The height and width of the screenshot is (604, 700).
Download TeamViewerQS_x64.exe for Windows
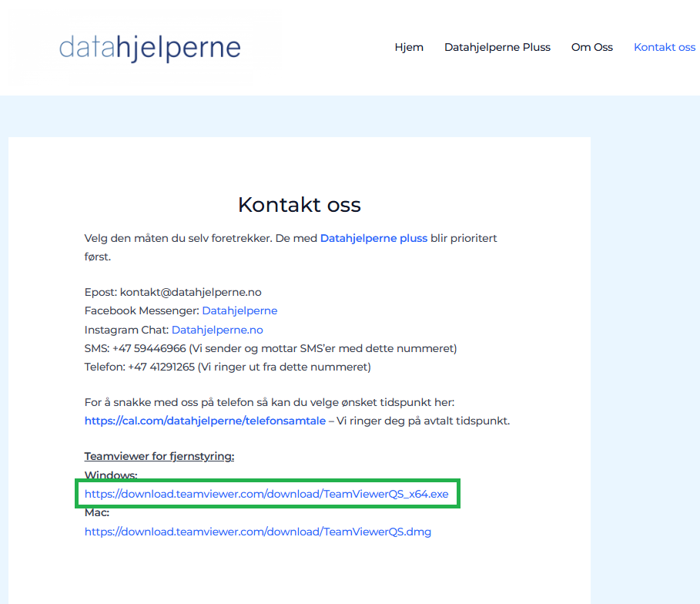point(266,494)
